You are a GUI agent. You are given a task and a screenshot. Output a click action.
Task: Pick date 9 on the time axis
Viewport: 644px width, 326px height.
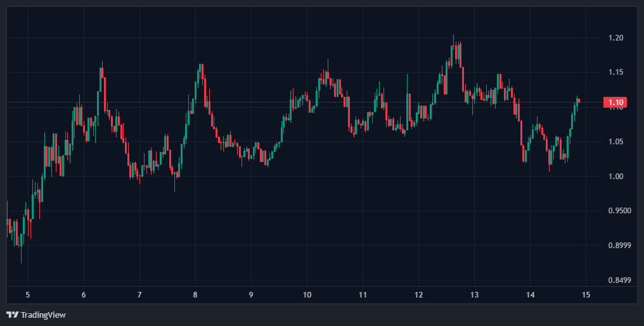click(251, 295)
